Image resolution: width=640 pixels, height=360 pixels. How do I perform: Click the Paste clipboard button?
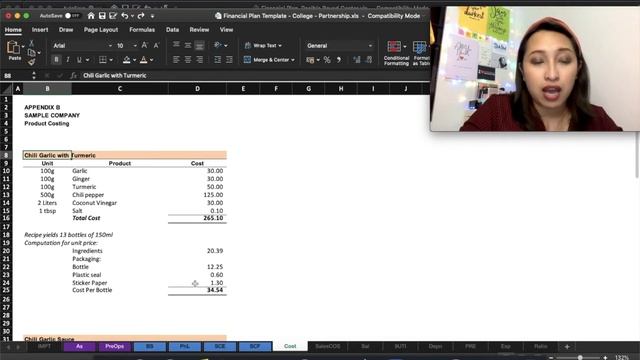pyautogui.click(x=14, y=51)
